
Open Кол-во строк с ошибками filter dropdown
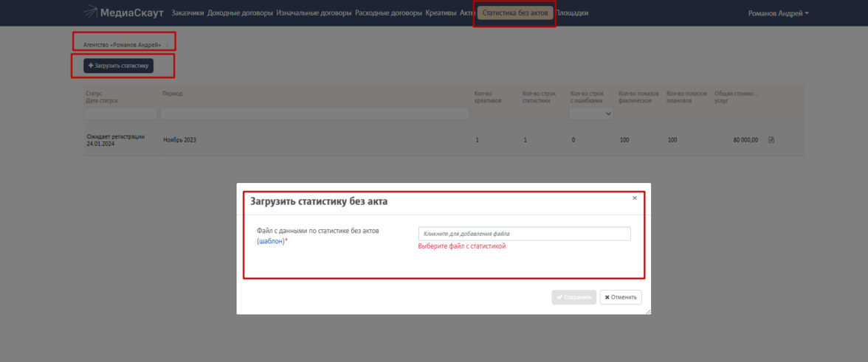pos(590,114)
